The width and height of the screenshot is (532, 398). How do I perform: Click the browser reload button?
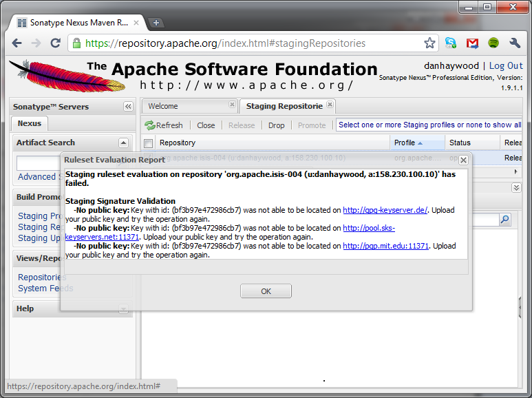[x=56, y=43]
